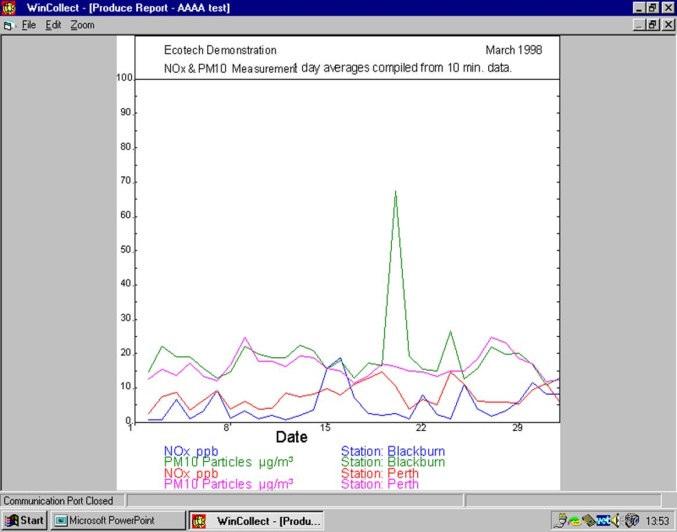Open the volume speaker tray icon
The width and height of the screenshot is (677, 532).
pos(616,521)
